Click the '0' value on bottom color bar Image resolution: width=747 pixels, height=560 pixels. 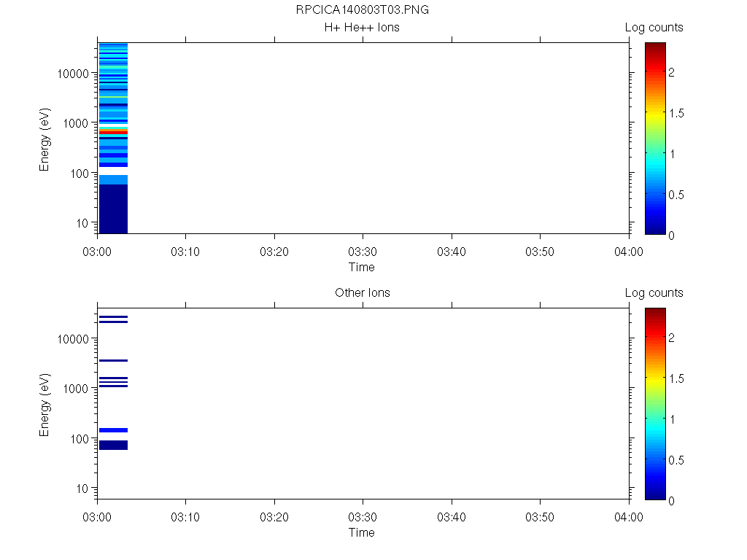tap(671, 501)
